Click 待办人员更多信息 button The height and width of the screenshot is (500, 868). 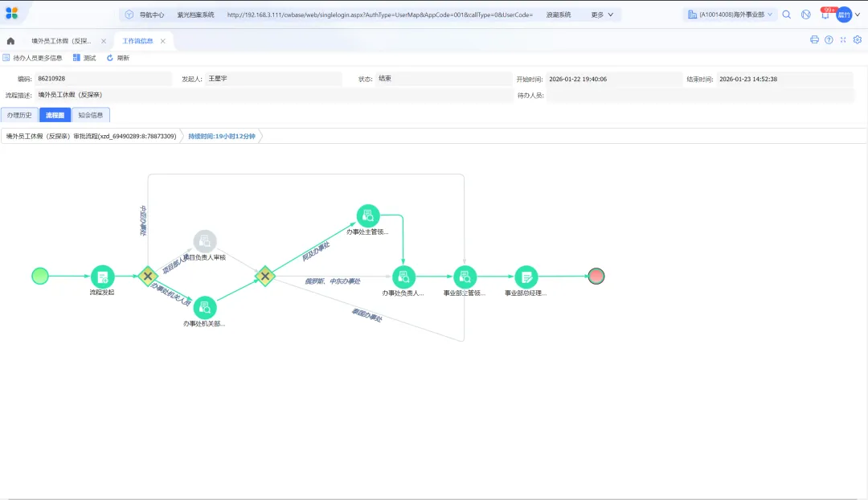[x=33, y=58]
